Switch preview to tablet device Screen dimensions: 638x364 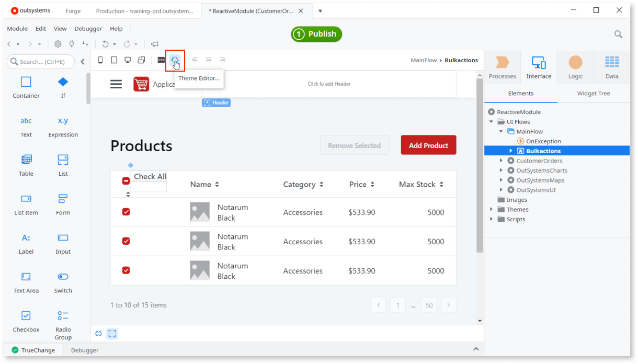(114, 60)
